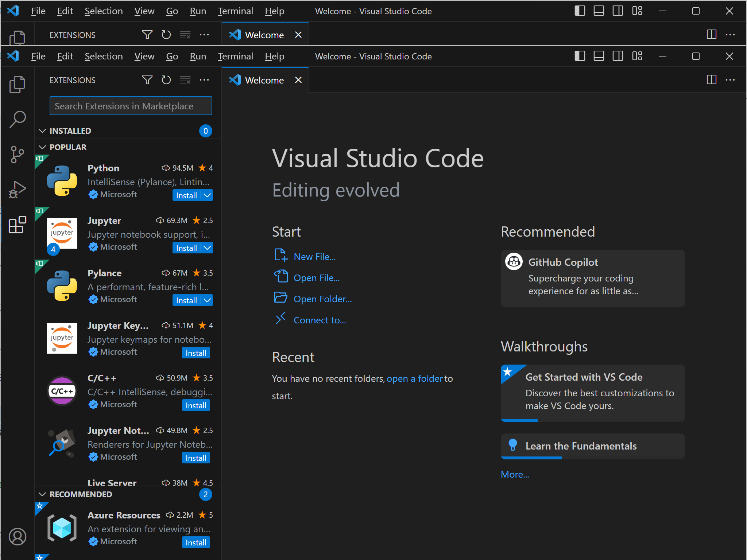Open Python Install dropdown arrow
Viewport: 747px width, 560px height.
tap(207, 195)
